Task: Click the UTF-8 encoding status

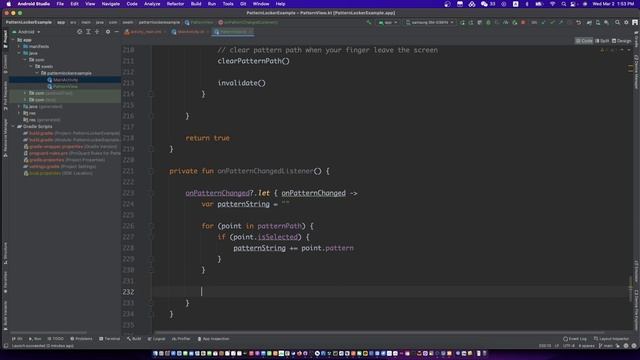Action: tap(569, 346)
